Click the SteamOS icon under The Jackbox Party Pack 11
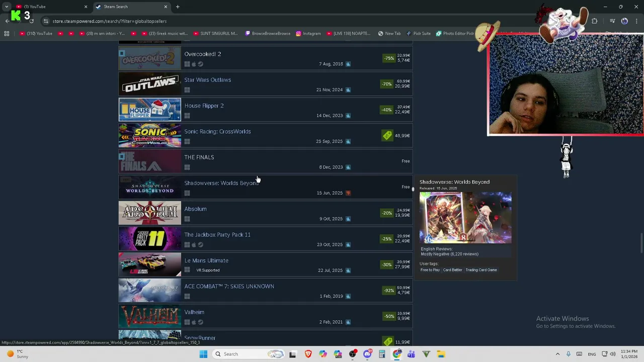644x362 pixels. pos(200,245)
